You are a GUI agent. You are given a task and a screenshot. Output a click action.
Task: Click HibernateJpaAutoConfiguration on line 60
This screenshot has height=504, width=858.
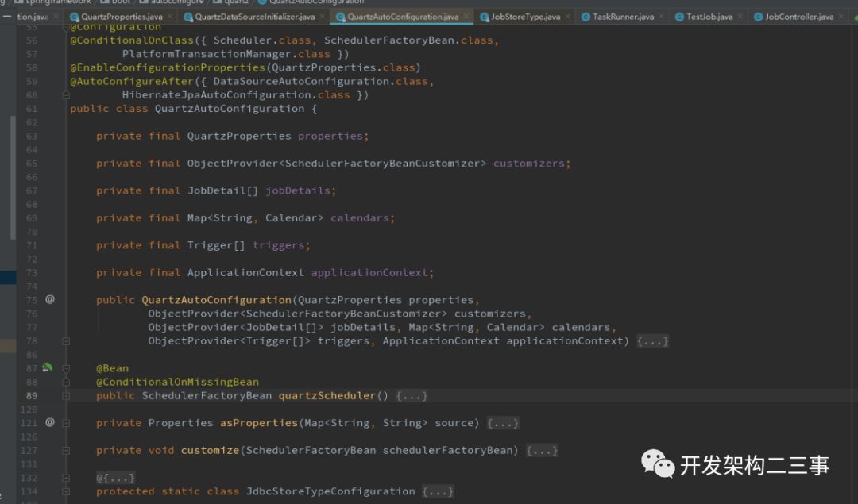pyautogui.click(x=216, y=94)
